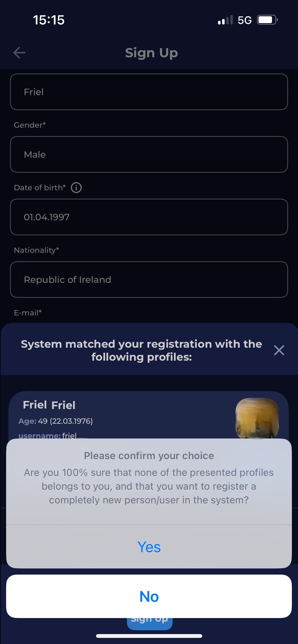This screenshot has width=298, height=644.
Task: Tap the matched profile photo thumbnail
Action: (257, 418)
